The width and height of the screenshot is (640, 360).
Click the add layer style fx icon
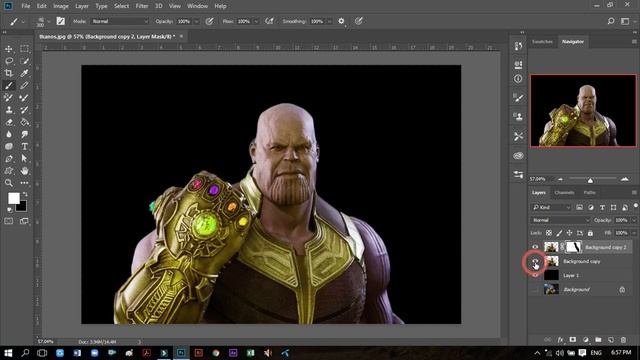pos(560,340)
